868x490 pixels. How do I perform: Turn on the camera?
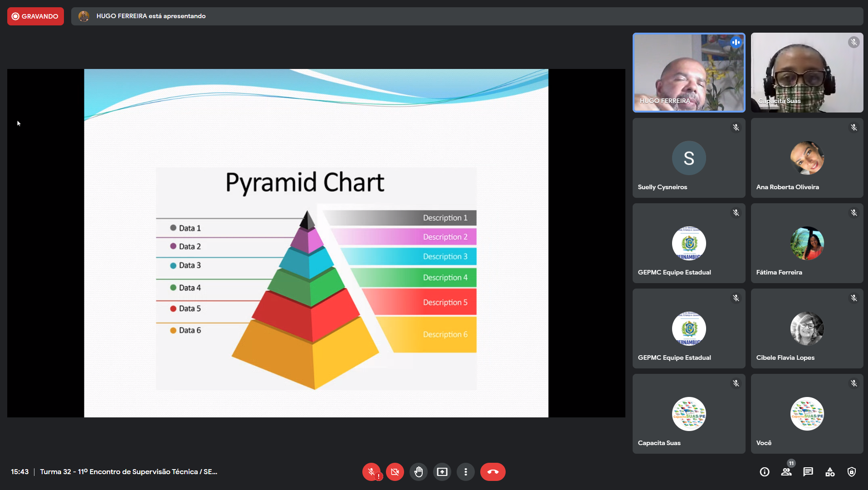[395, 472]
